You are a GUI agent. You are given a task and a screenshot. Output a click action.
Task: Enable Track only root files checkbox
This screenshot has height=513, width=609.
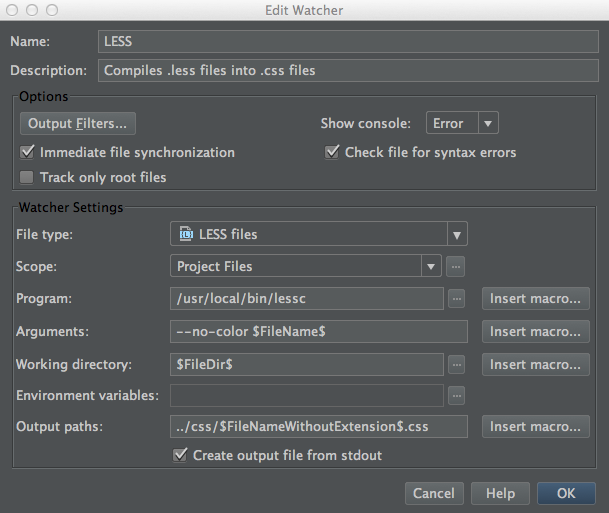[26, 177]
